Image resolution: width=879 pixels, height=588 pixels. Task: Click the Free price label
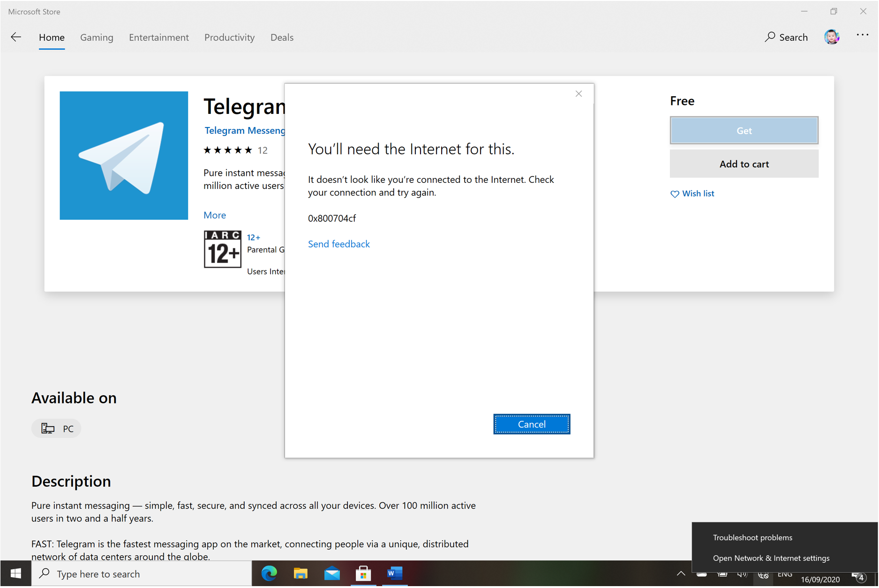(x=682, y=101)
